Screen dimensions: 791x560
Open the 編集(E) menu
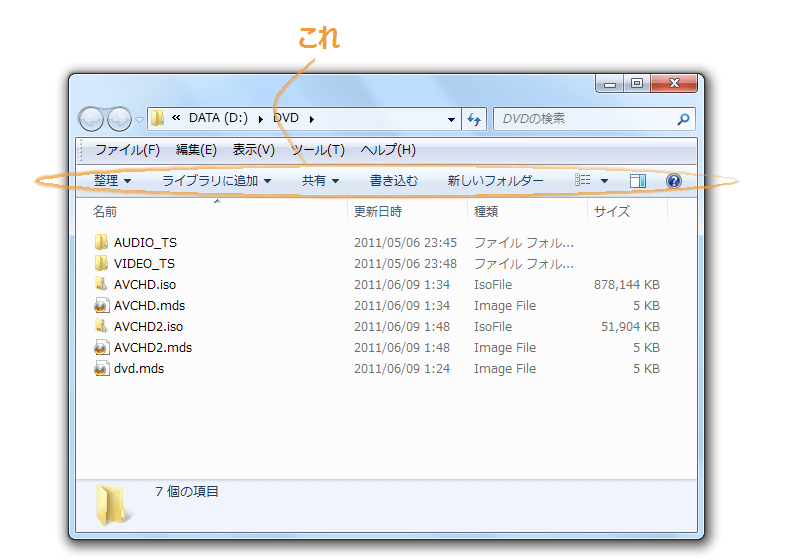coord(196,150)
